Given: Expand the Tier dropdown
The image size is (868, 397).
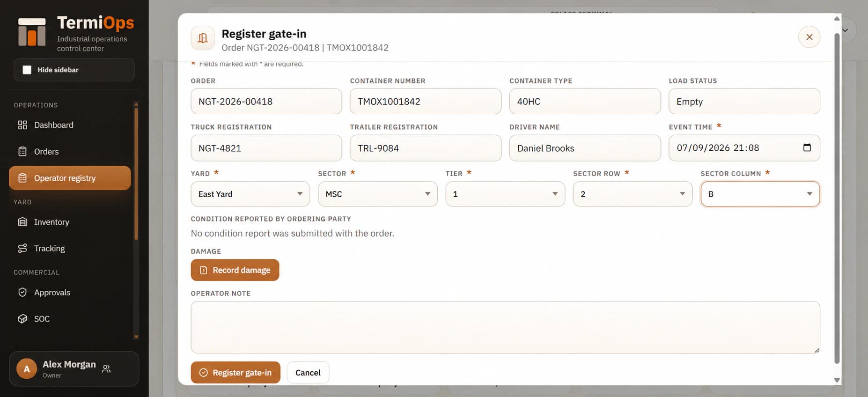Looking at the screenshot, I should click(x=505, y=194).
